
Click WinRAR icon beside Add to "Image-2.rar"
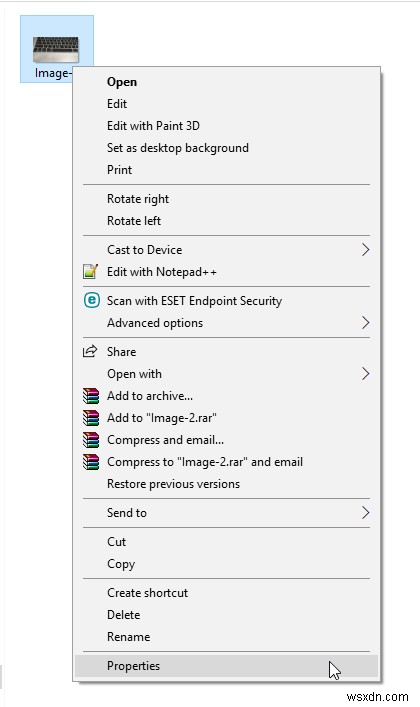pyautogui.click(x=91, y=418)
